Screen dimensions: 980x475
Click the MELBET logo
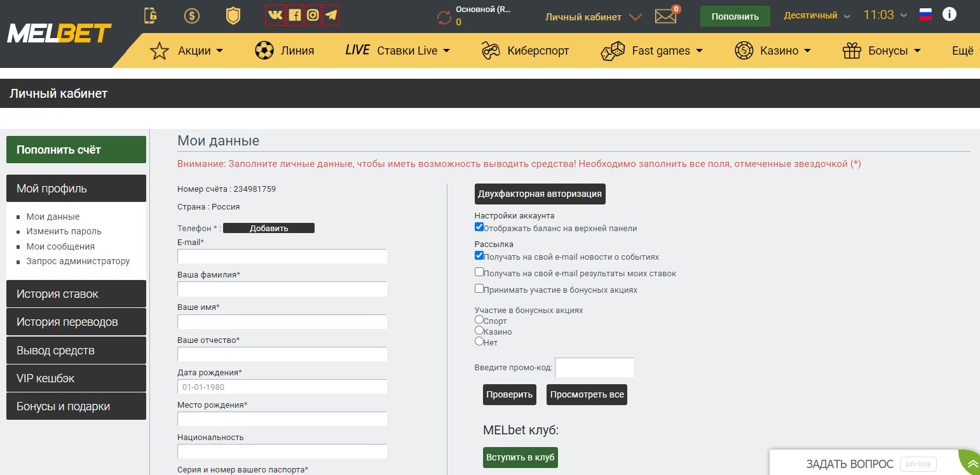(59, 34)
